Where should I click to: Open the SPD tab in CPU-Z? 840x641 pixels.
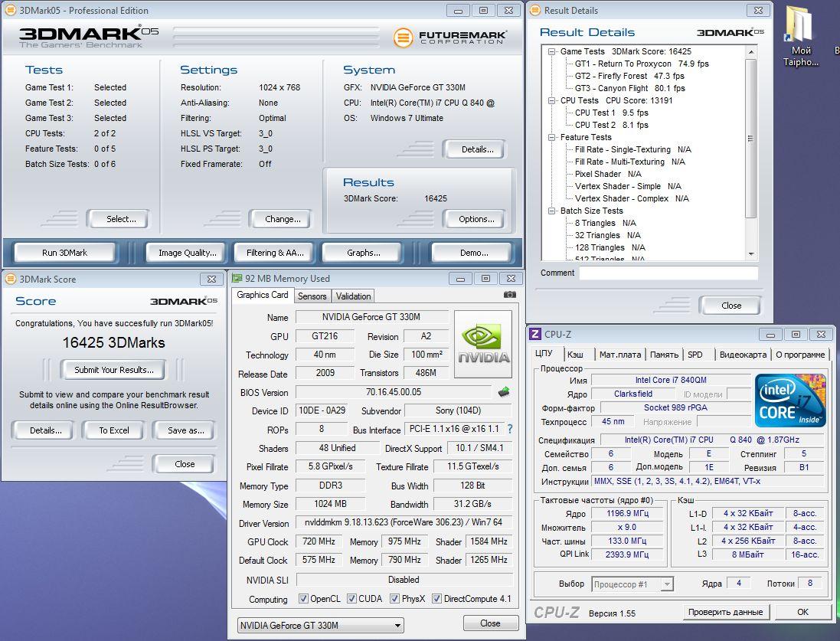tap(695, 355)
